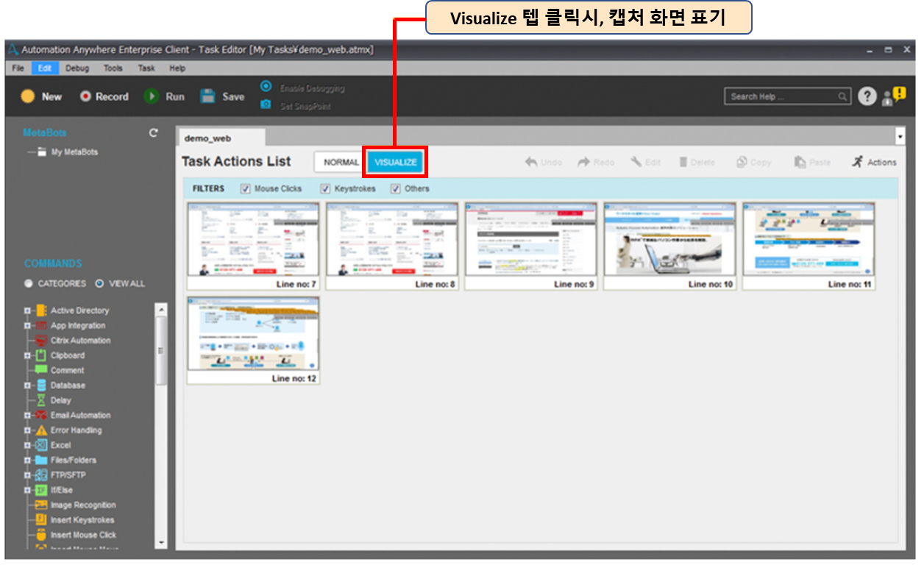Expand the Clipboard tree node
The width and height of the screenshot is (924, 565).
click(26, 355)
